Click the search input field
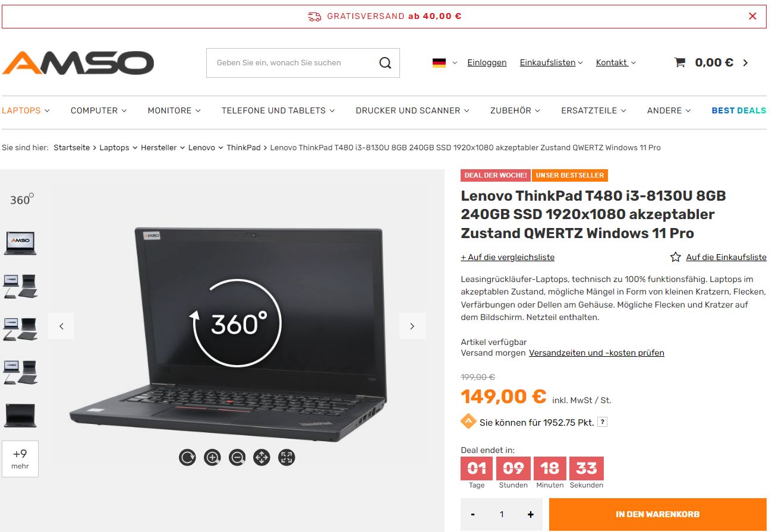Screen dimensions: 772x532 (x=291, y=63)
